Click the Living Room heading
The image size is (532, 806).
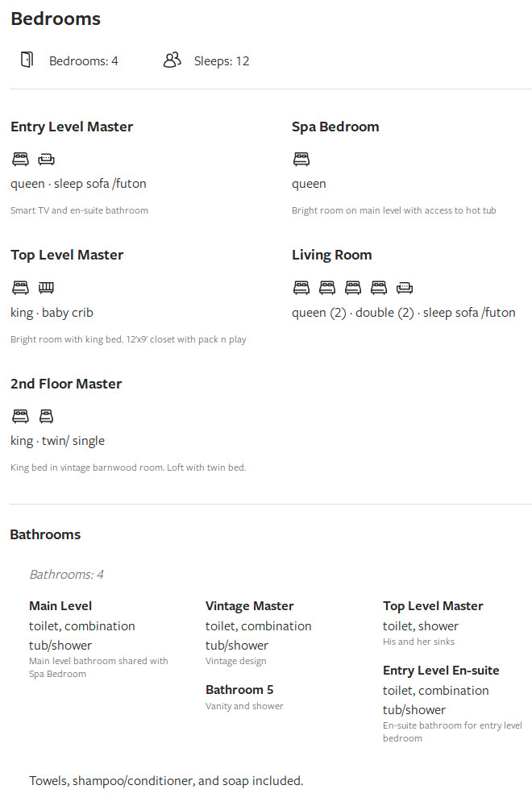tap(332, 255)
